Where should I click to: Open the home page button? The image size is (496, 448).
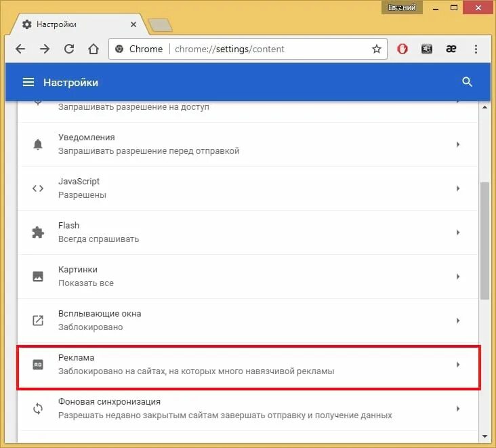[x=94, y=49]
